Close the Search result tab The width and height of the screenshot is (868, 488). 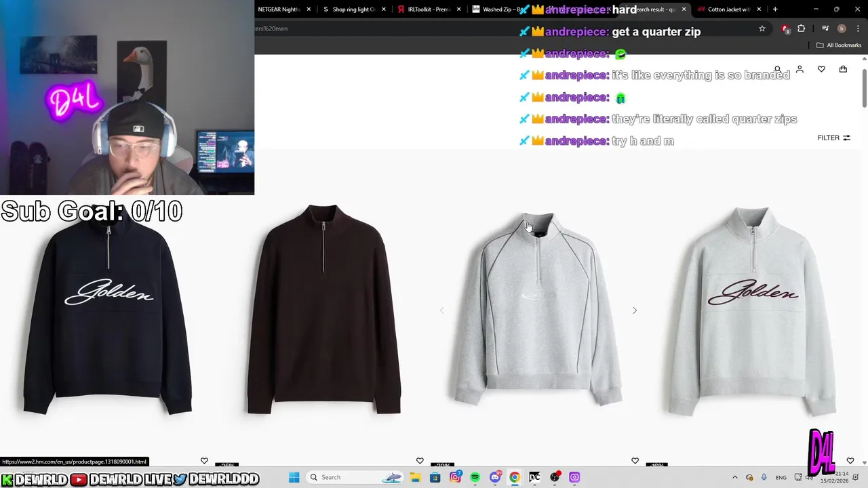coord(684,9)
